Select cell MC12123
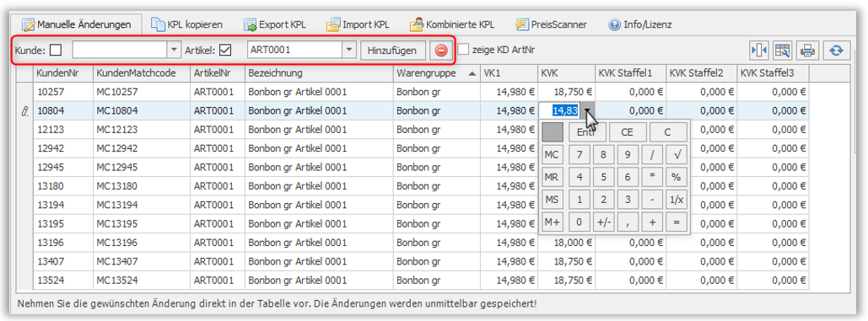Viewport: 868px width, 321px height. point(142,129)
